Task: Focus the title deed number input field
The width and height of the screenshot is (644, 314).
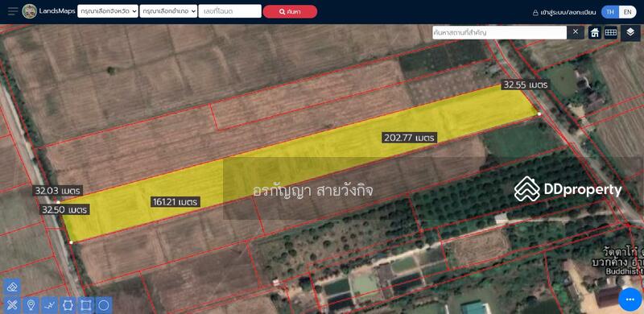Action: pos(230,11)
